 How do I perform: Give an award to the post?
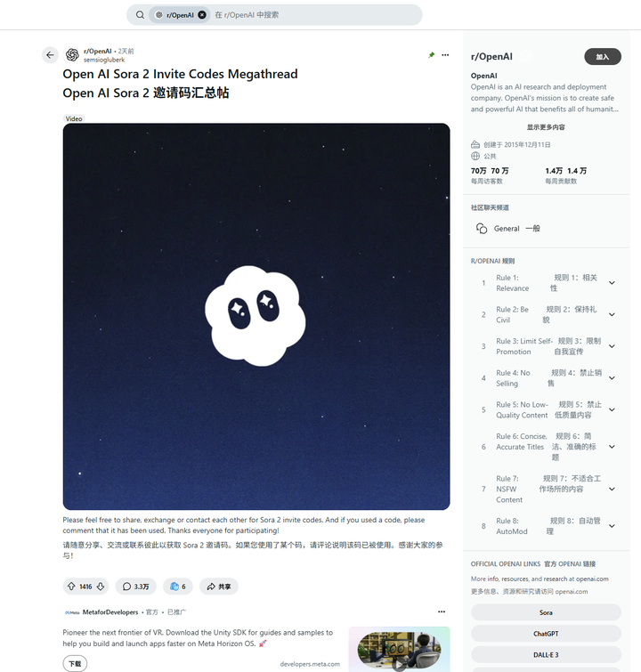[x=177, y=587]
